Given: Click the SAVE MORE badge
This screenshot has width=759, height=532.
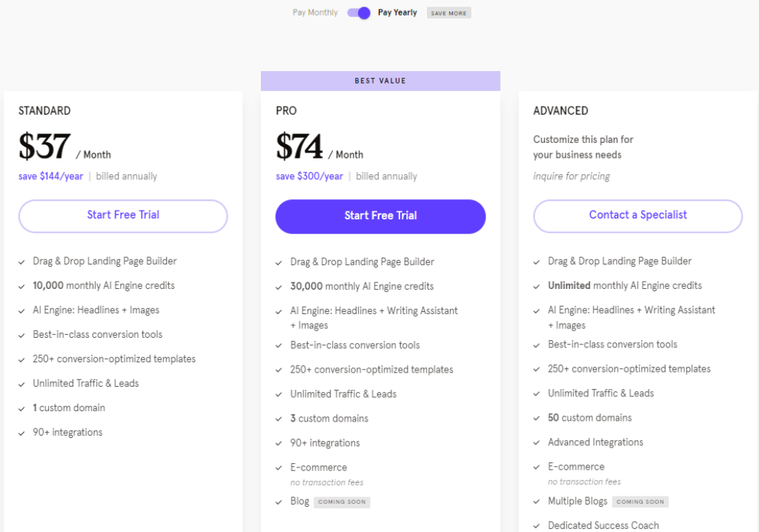Looking at the screenshot, I should (x=448, y=13).
